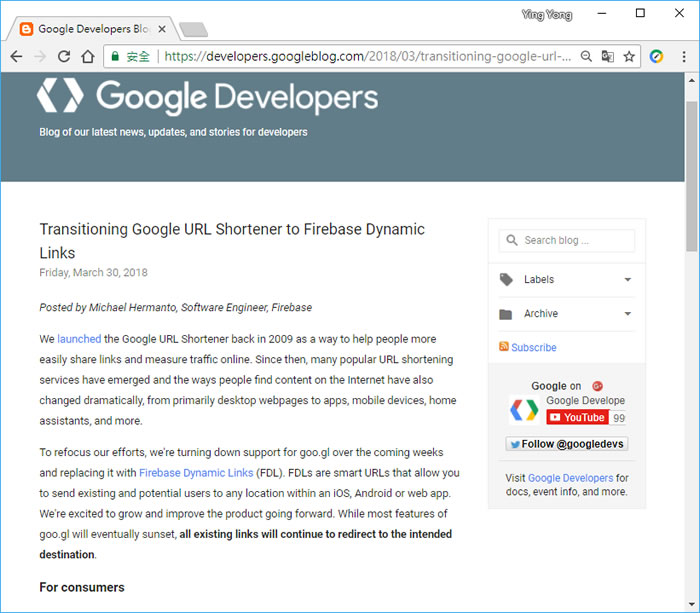Click the translate page icon

tap(608, 56)
